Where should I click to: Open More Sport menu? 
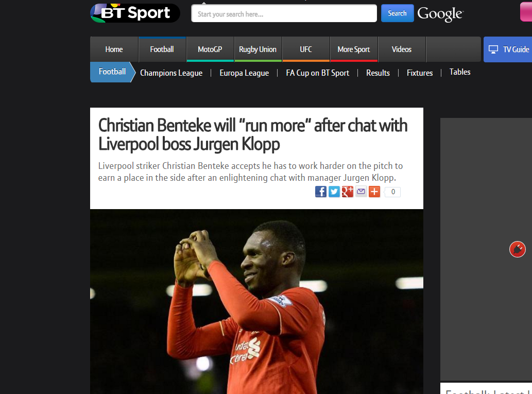[x=353, y=49]
